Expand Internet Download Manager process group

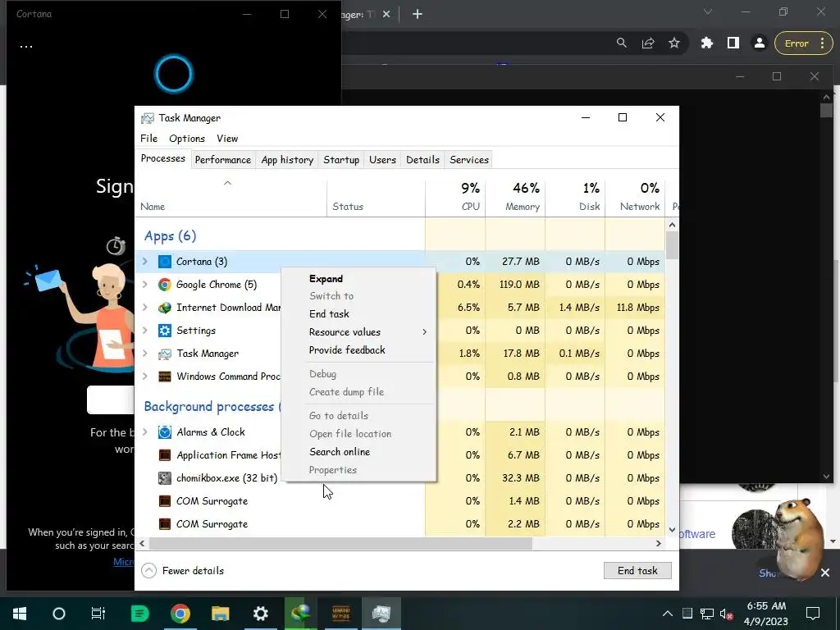click(145, 308)
